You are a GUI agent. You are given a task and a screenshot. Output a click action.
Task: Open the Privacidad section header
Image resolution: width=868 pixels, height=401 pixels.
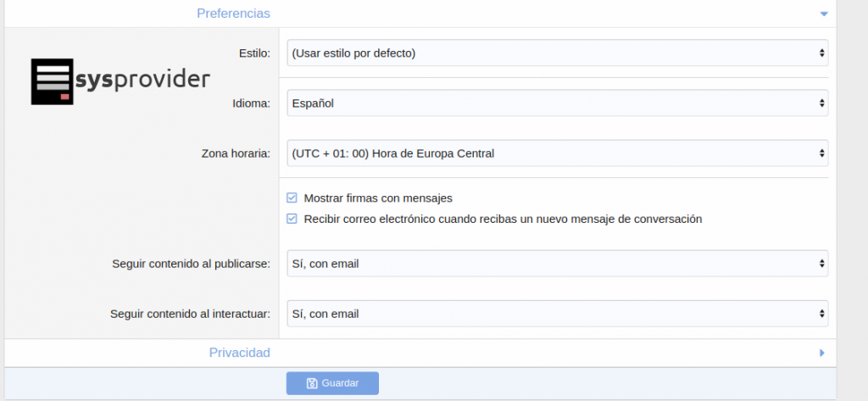pos(239,353)
